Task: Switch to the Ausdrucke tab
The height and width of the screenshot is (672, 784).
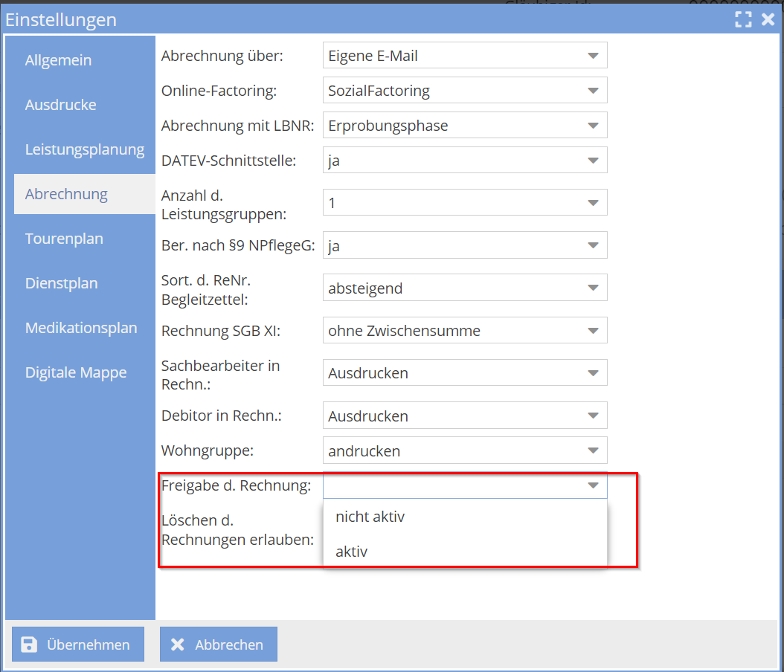Action: 60,105
